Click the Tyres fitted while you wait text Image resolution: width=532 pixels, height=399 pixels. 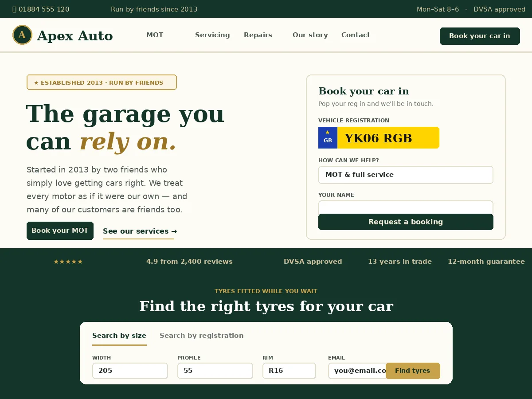[266, 291]
